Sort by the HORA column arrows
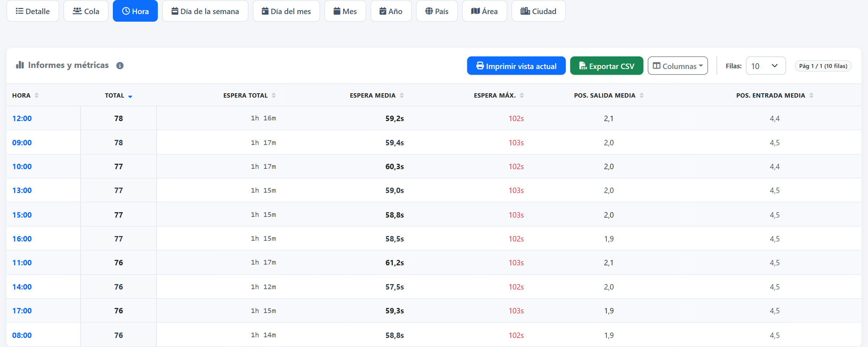Image resolution: width=868 pixels, height=347 pixels. coord(37,95)
